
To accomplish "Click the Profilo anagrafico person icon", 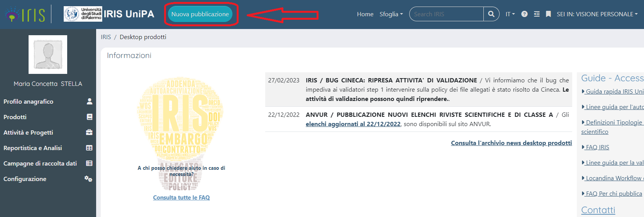I will (x=90, y=101).
